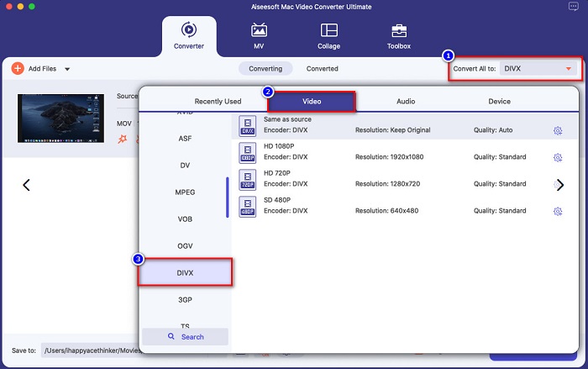588x369 pixels.
Task: Click the source video thumbnail
Action: click(x=49, y=118)
